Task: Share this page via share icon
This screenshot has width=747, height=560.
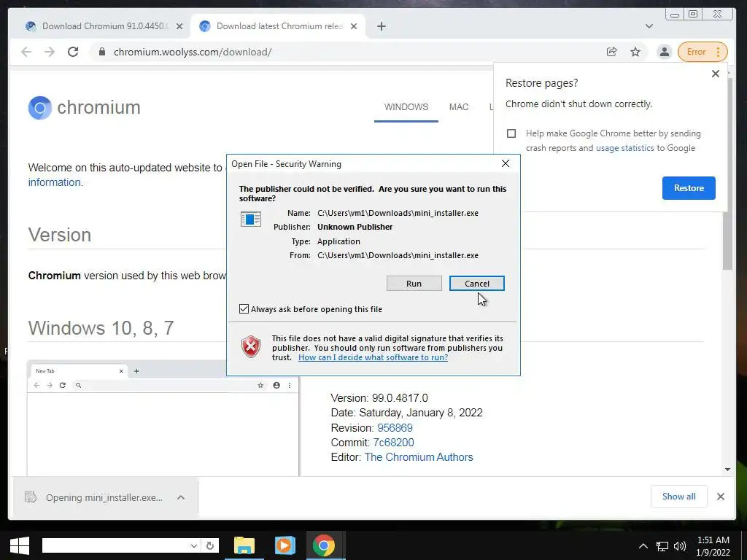Action: [612, 52]
